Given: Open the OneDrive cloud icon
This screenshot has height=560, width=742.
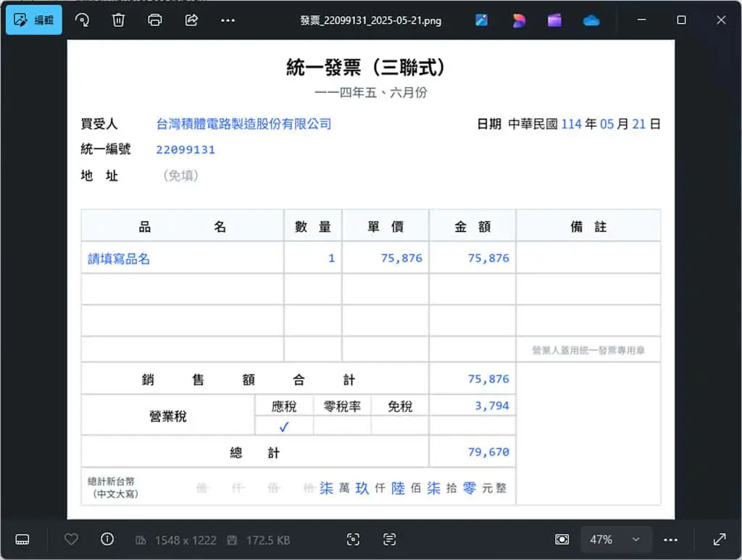Looking at the screenshot, I should click(x=591, y=20).
